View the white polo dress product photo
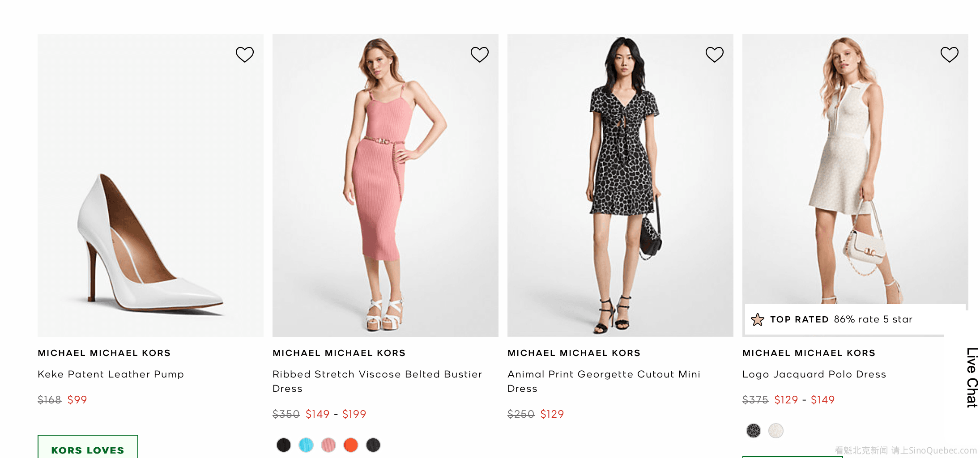Viewport: 980px width, 458px height. (x=855, y=179)
